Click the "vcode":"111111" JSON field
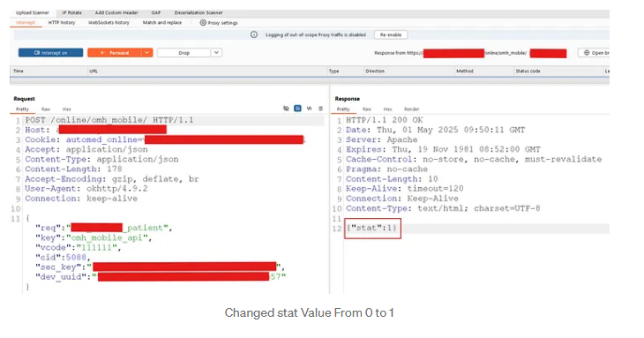The width and height of the screenshot is (644, 338). click(78, 248)
